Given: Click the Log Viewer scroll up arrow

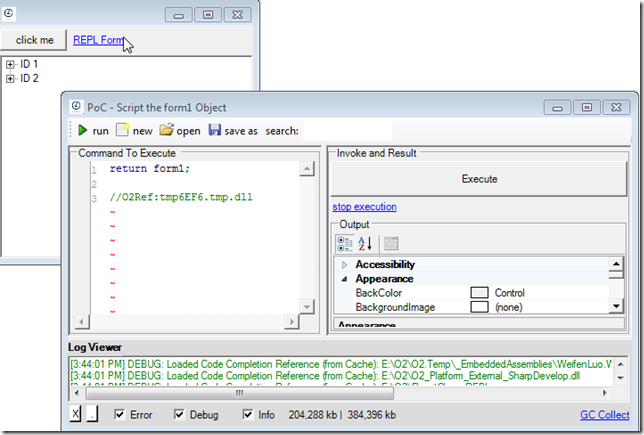Looking at the screenshot, I should coord(621,364).
